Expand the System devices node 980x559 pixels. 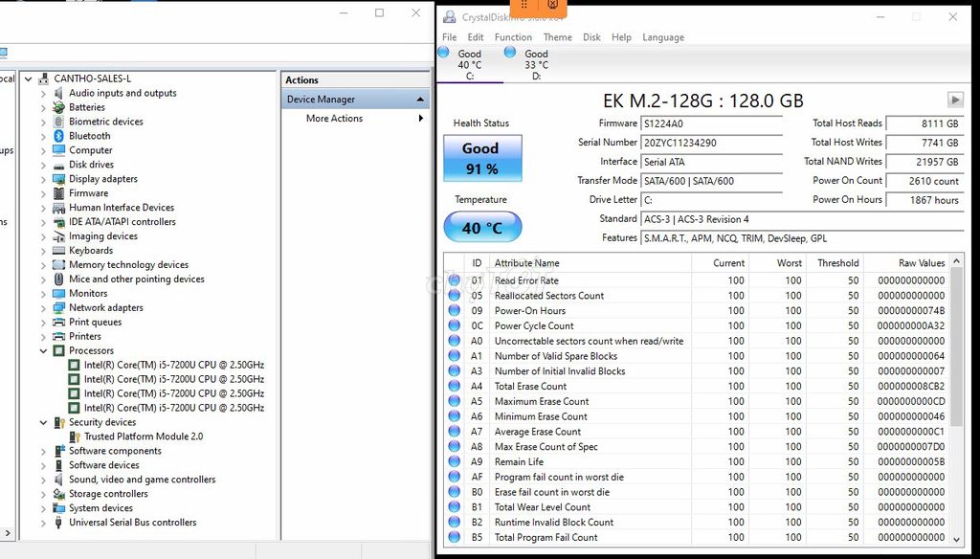click(43, 508)
